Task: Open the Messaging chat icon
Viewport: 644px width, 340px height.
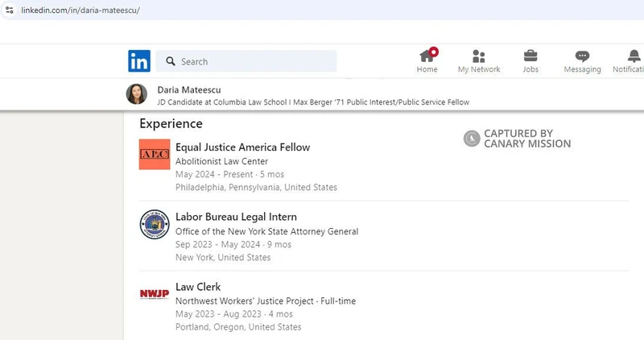Action: point(582,56)
